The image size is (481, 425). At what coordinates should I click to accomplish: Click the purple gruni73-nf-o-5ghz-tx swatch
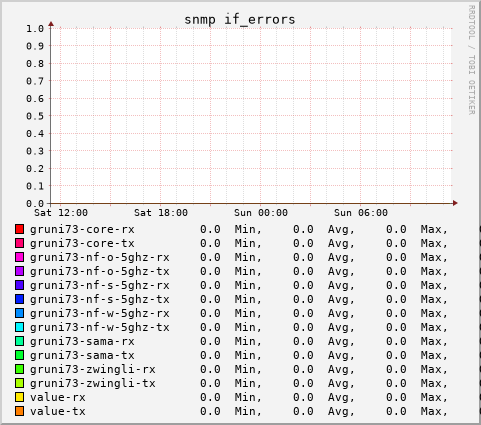20,271
